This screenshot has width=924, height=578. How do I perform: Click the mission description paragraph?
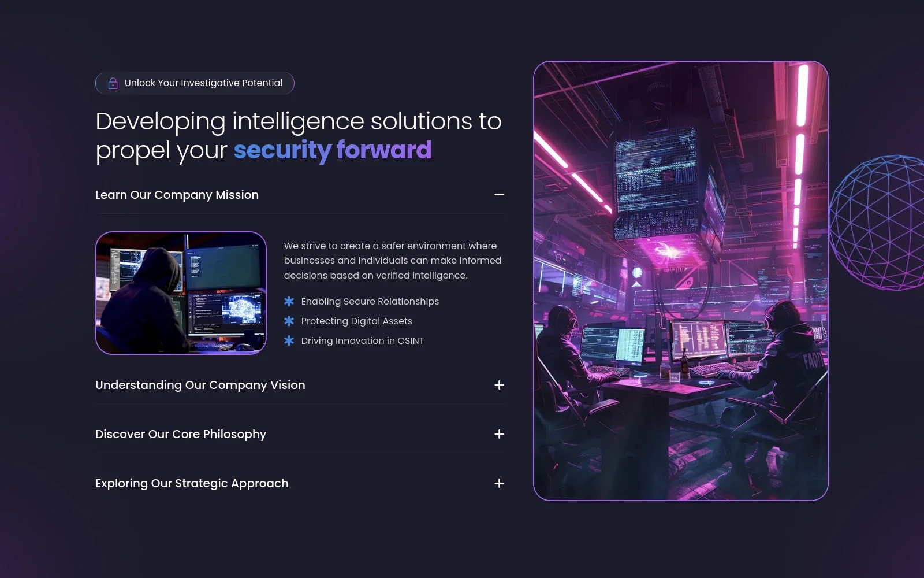click(x=392, y=261)
